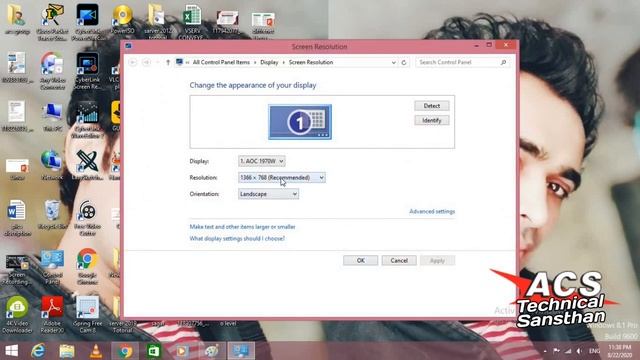Open VLC media player from taskbar

96,351
